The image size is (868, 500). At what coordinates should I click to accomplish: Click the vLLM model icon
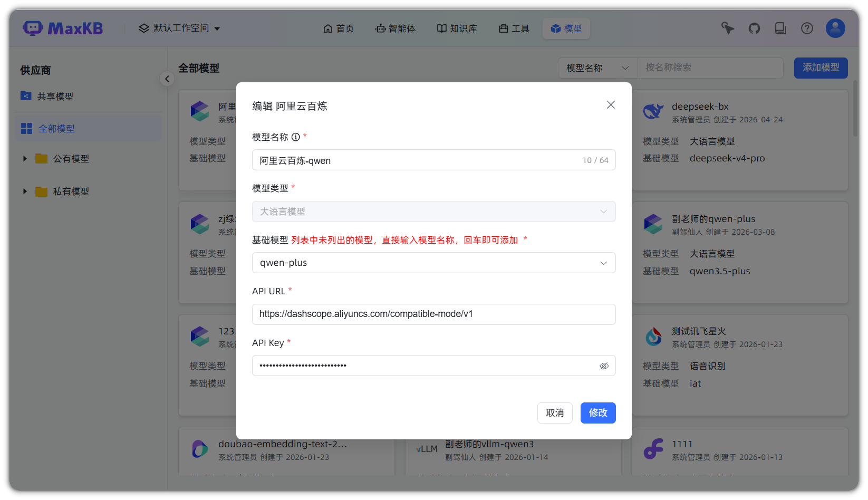pos(427,449)
